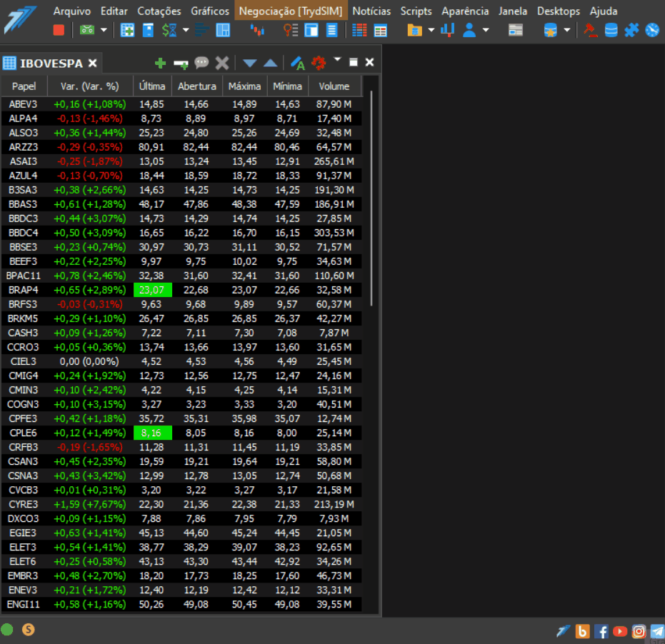Open the Cotações menu

point(159,11)
